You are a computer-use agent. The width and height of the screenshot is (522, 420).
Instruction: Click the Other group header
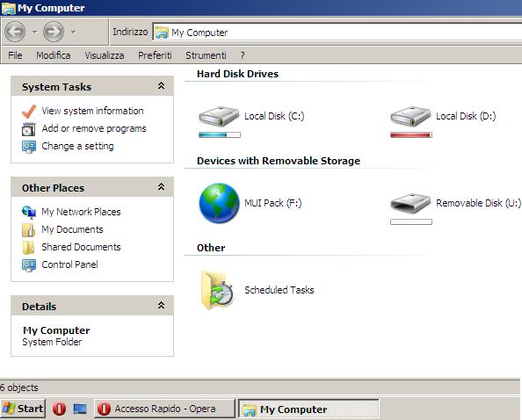point(211,248)
